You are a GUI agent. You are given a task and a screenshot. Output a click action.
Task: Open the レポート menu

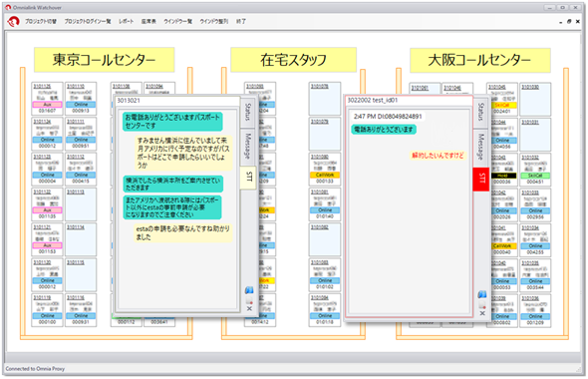(x=126, y=21)
